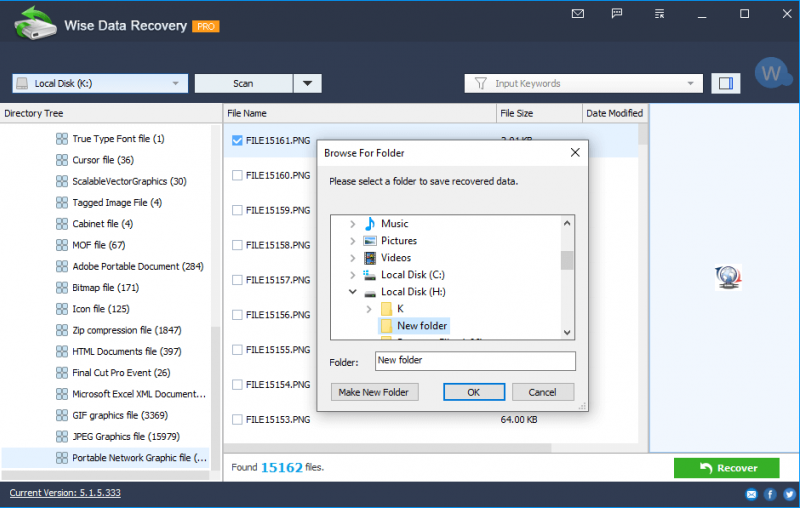This screenshot has height=508, width=800.
Task: Check the FILE15160.PNG checkbox
Action: point(237,175)
